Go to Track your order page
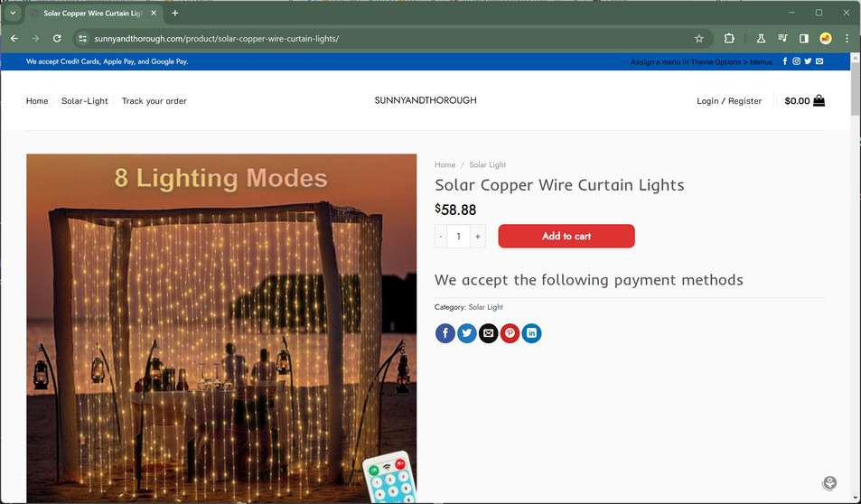 click(154, 101)
